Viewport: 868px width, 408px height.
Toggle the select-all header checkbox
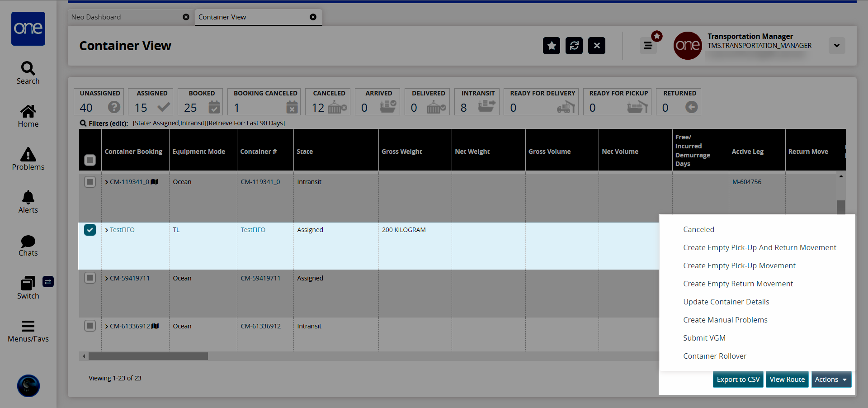[x=90, y=160]
